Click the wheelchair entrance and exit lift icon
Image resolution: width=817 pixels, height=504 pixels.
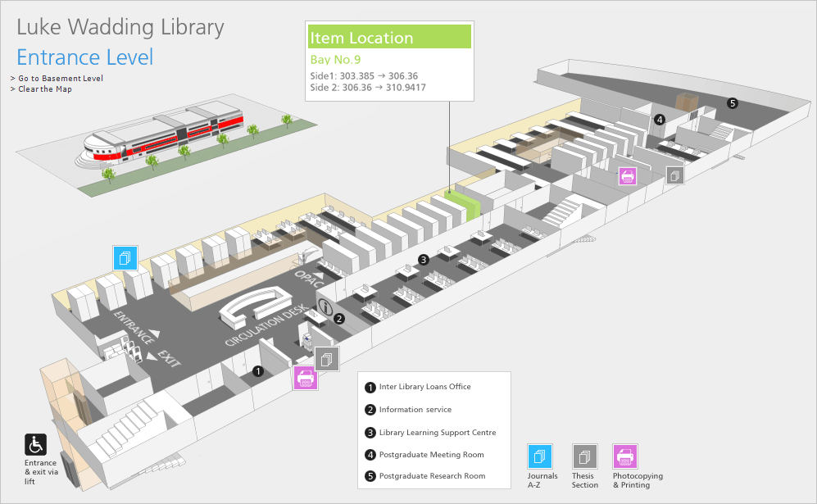[35, 445]
